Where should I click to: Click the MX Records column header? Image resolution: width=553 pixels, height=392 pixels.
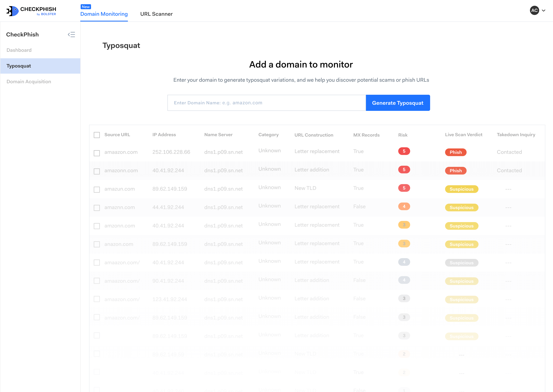coord(366,135)
